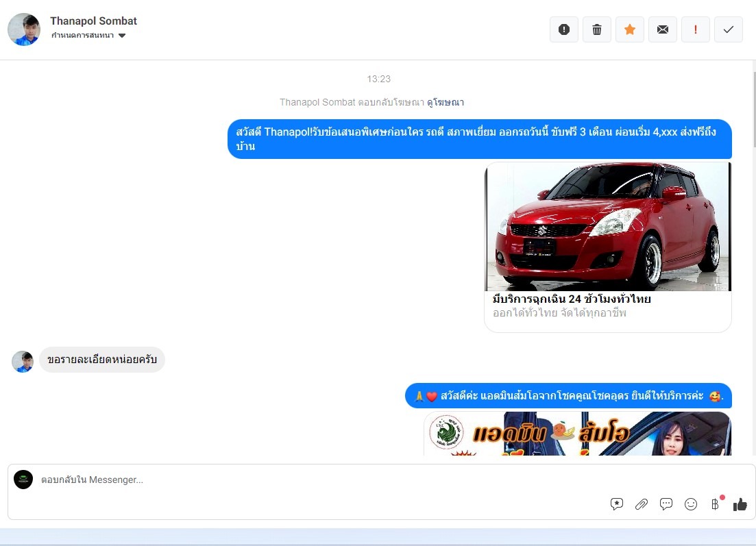Mark conversation done with checkmark button

pyautogui.click(x=729, y=29)
